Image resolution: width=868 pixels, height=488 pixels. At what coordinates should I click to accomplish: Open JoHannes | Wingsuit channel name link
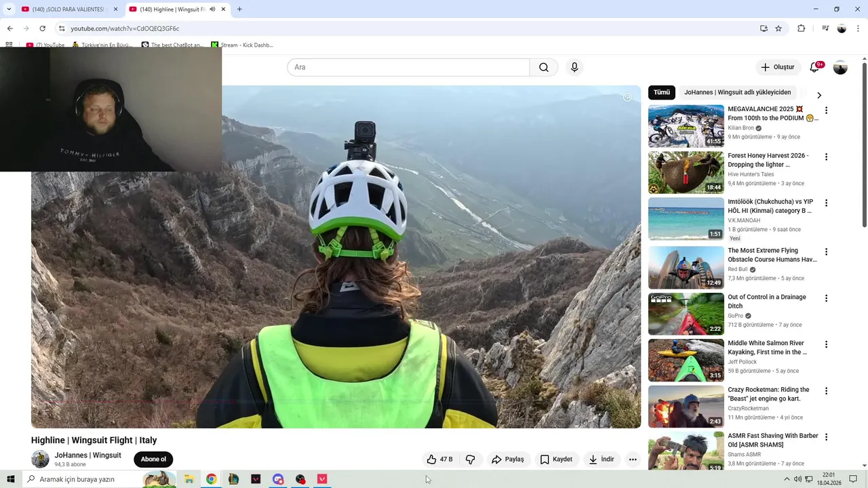coord(88,455)
